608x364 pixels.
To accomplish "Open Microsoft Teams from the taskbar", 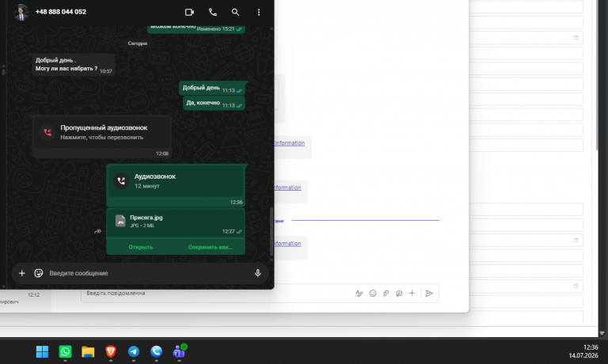I will 180,351.
